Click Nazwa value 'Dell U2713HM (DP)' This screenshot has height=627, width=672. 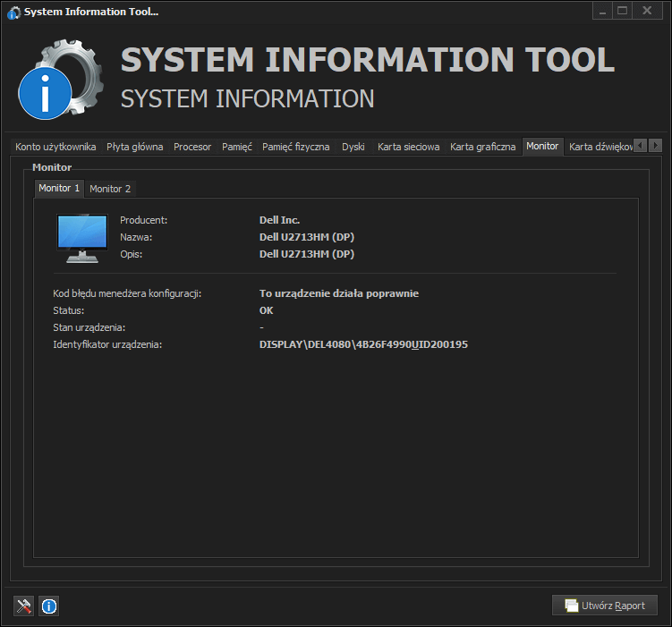point(307,237)
